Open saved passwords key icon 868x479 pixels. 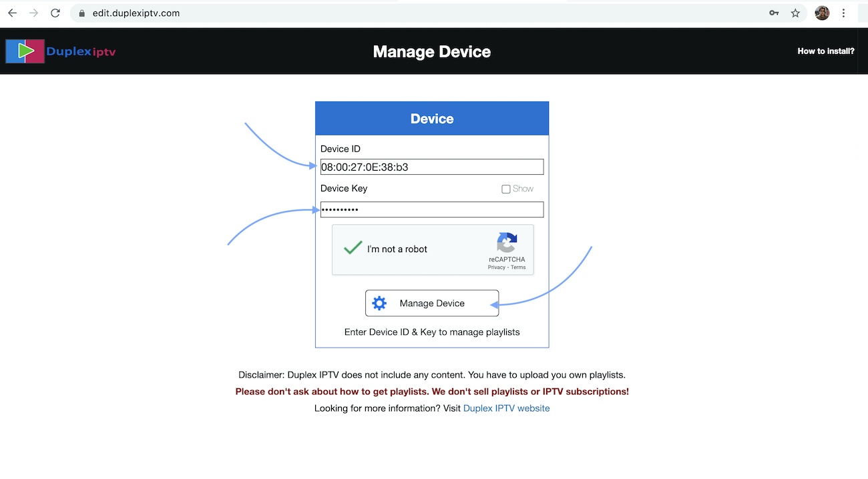point(774,13)
